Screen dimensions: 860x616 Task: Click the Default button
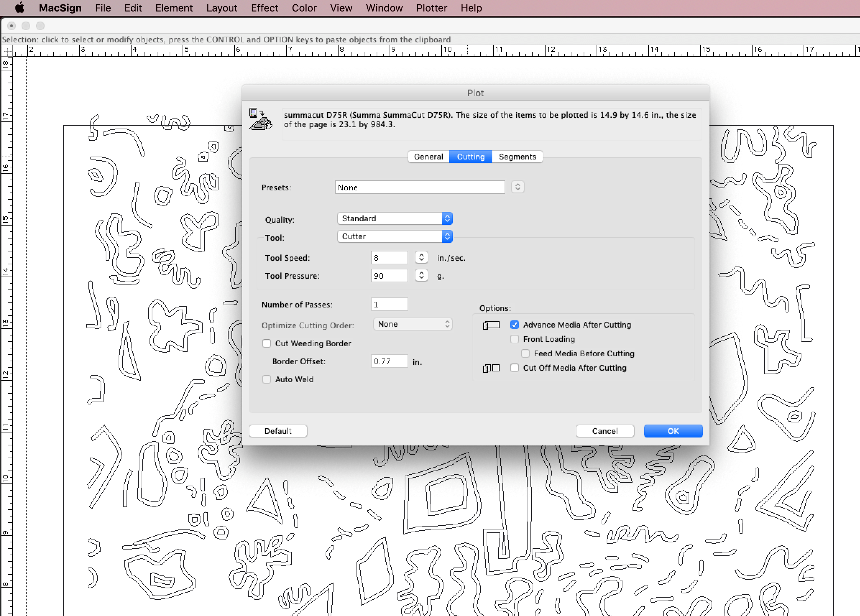pyautogui.click(x=278, y=431)
